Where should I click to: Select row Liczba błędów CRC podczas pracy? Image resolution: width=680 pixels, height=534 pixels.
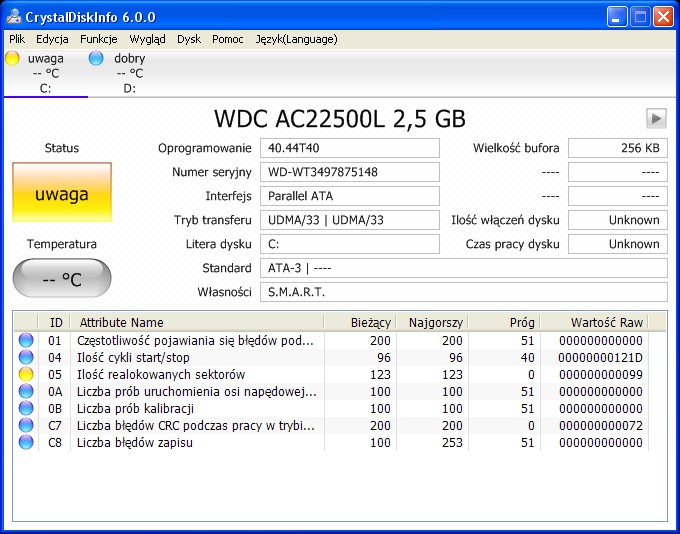click(331, 426)
